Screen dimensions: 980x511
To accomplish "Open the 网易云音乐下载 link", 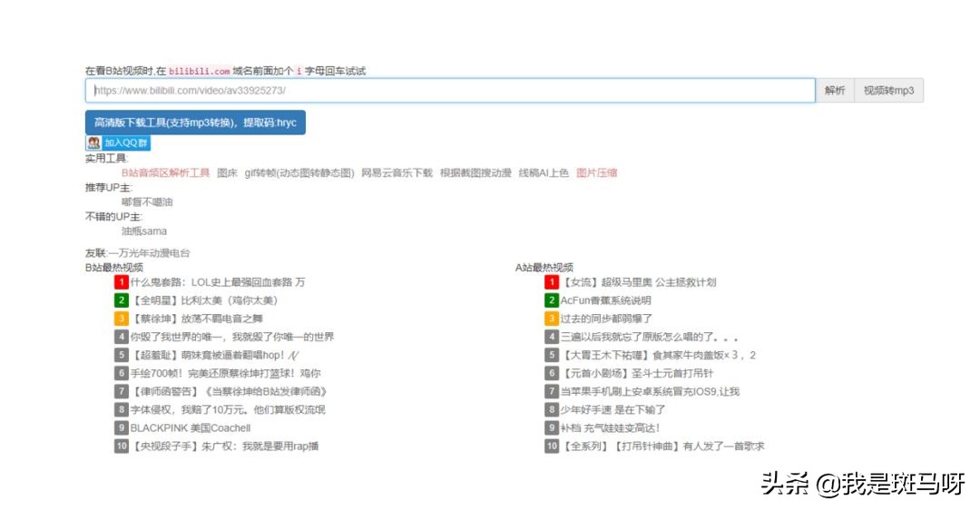I will pos(397,172).
